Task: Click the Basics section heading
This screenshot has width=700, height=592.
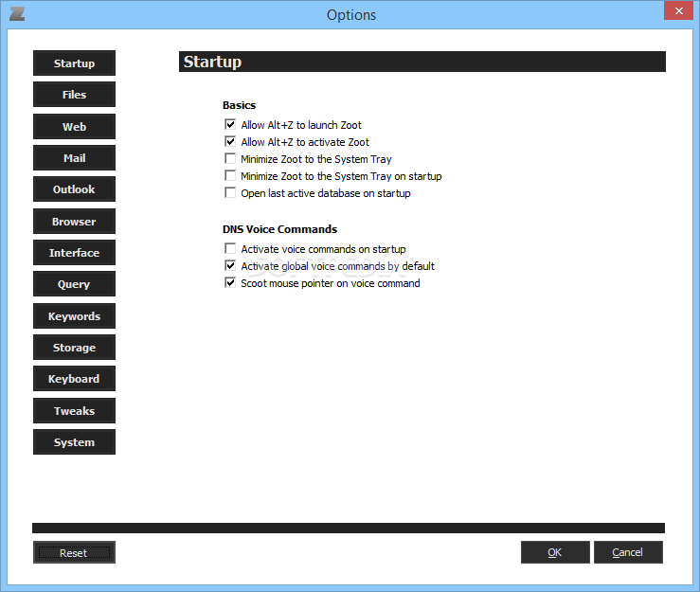Action: (240, 105)
